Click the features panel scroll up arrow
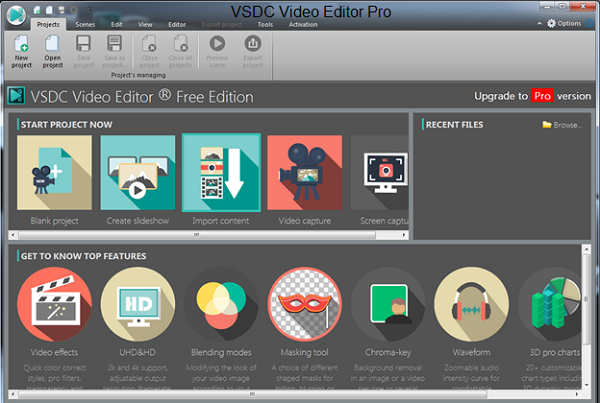Image resolution: width=600 pixels, height=403 pixels. [586, 250]
